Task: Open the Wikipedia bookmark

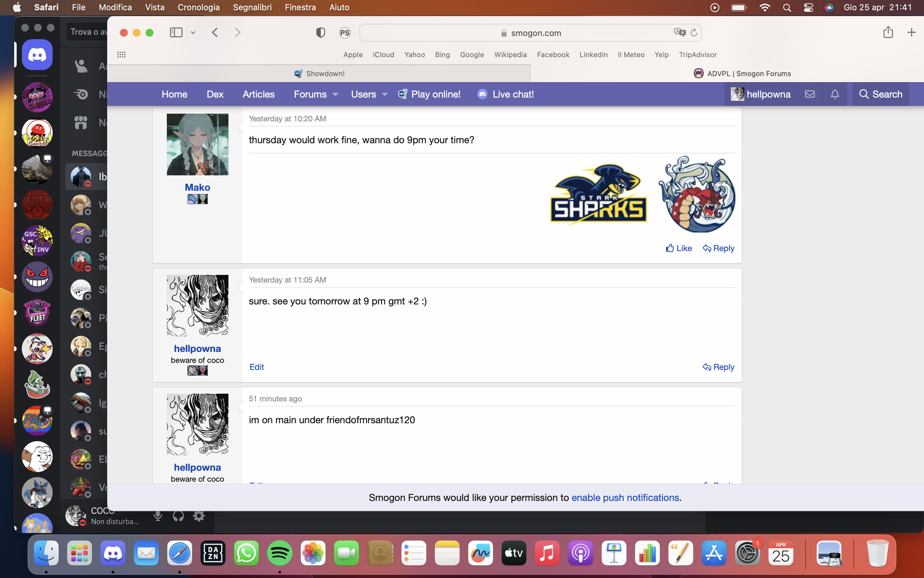Action: pos(510,55)
